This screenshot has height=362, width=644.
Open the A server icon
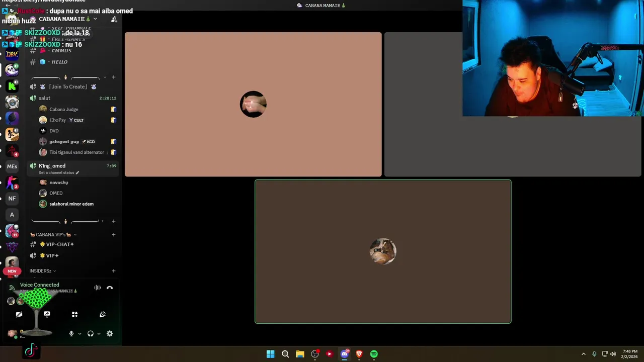(12, 215)
